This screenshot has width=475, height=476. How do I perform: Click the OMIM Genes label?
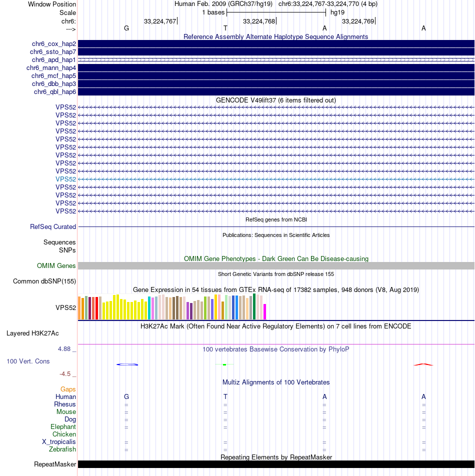56,266
